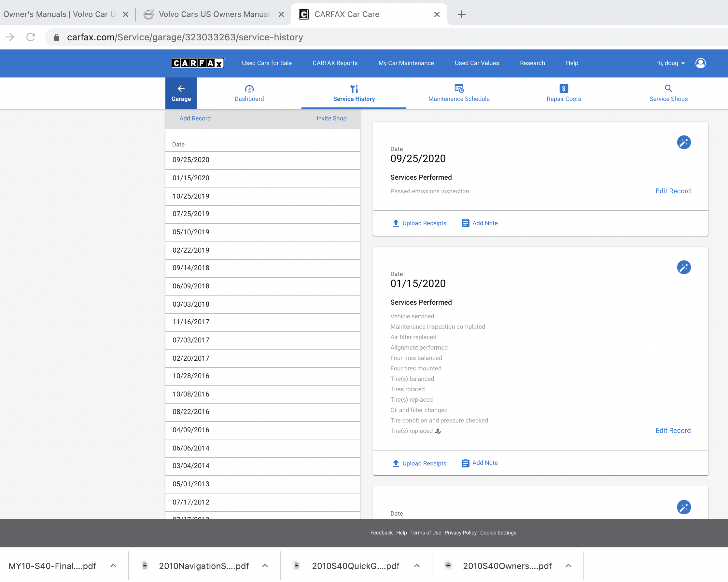Click Invite Shop link
Screen dimensions: 728x582
(331, 118)
